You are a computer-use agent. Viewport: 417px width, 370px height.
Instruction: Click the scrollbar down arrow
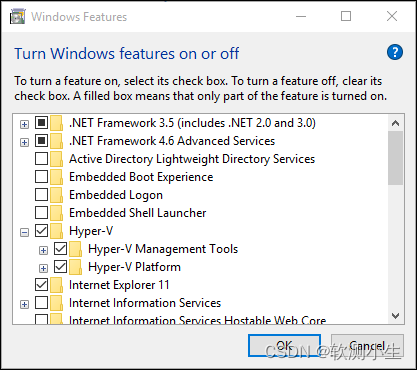(396, 316)
